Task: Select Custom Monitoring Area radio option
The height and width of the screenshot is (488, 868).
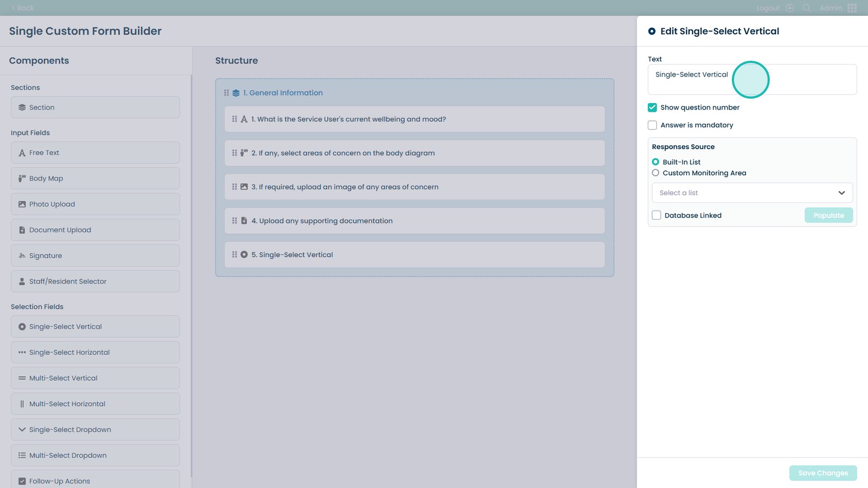Action: tap(655, 173)
